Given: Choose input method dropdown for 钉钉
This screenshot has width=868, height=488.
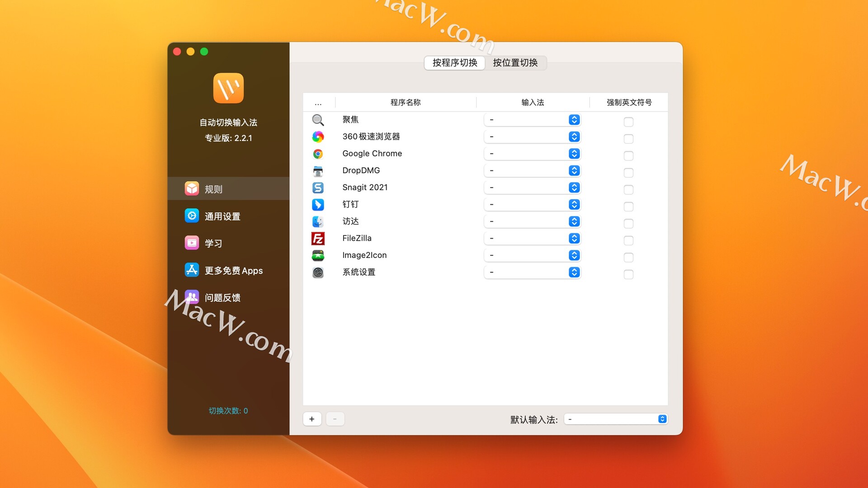Looking at the screenshot, I should pyautogui.click(x=532, y=204).
